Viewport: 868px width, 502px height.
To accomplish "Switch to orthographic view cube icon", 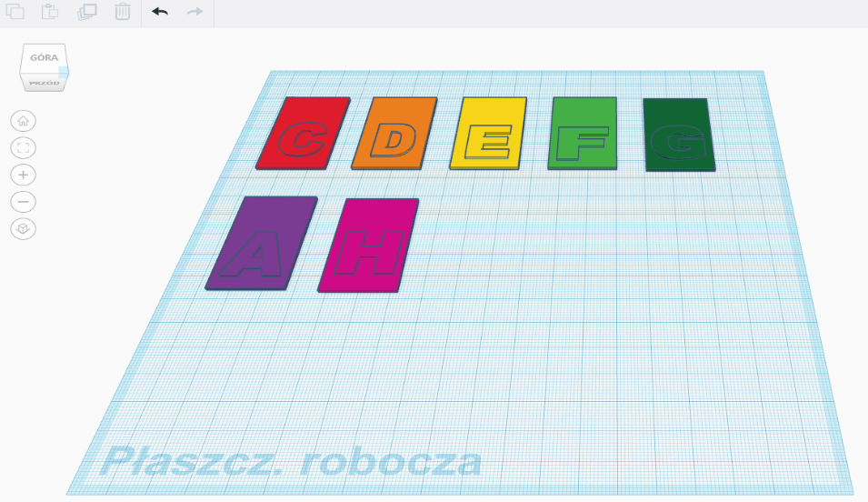I will pyautogui.click(x=24, y=229).
